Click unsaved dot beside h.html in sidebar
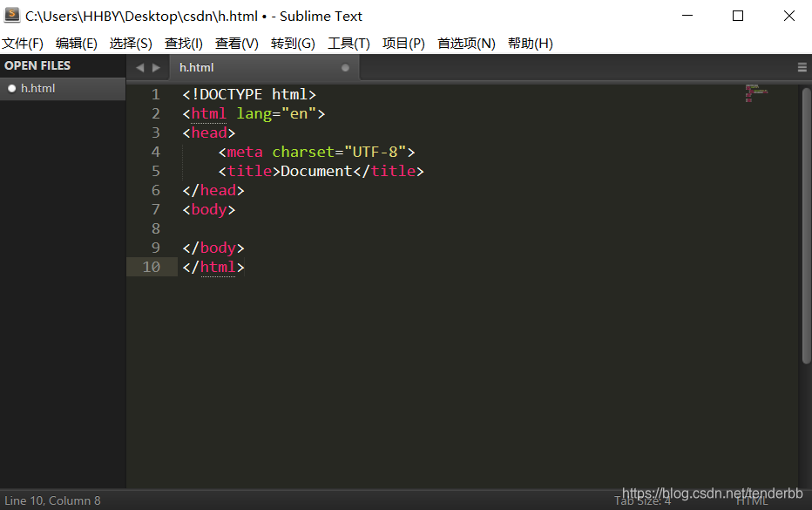Screen dimensions: 812x510 [11, 89]
